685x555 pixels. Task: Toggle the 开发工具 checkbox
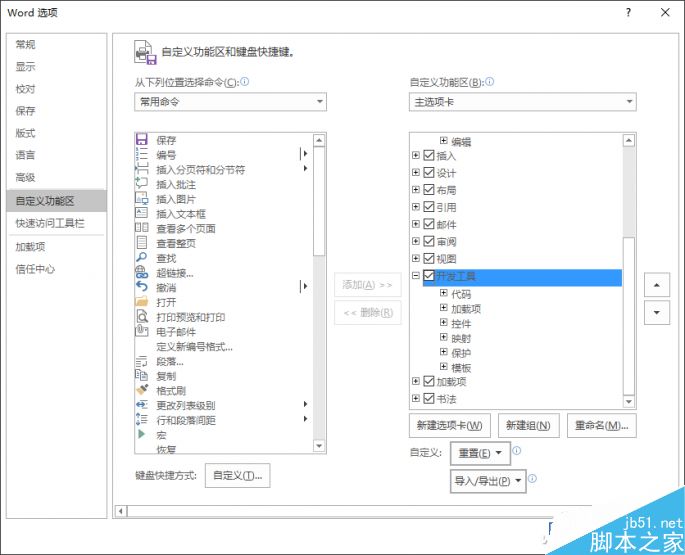[429, 276]
